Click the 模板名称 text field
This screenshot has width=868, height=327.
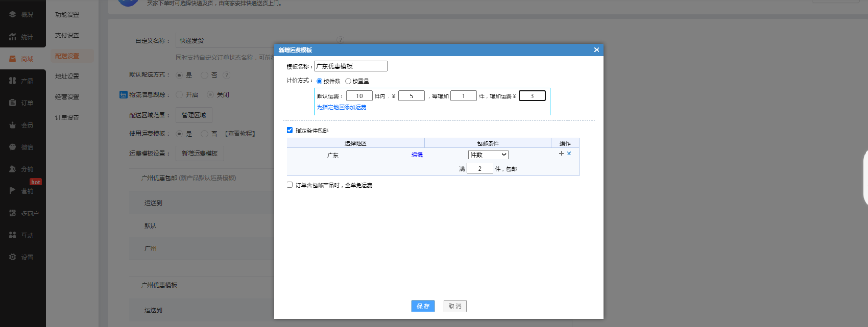(x=350, y=66)
